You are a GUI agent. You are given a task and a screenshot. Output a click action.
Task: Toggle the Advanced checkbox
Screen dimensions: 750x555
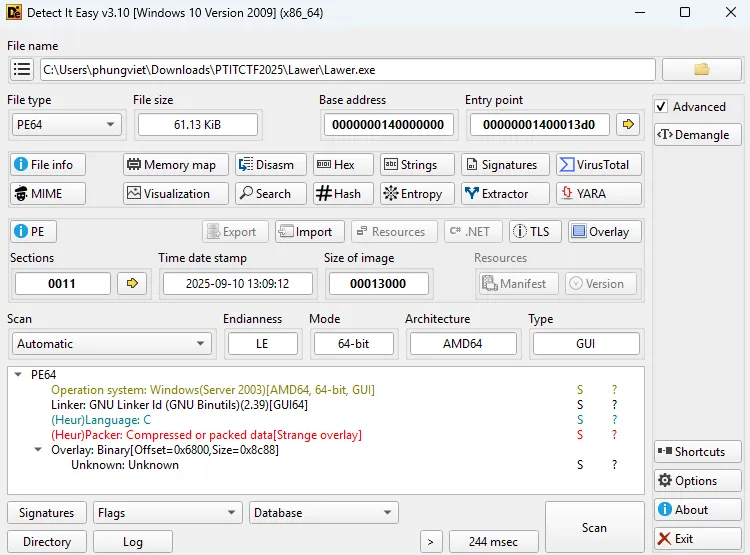coord(662,107)
